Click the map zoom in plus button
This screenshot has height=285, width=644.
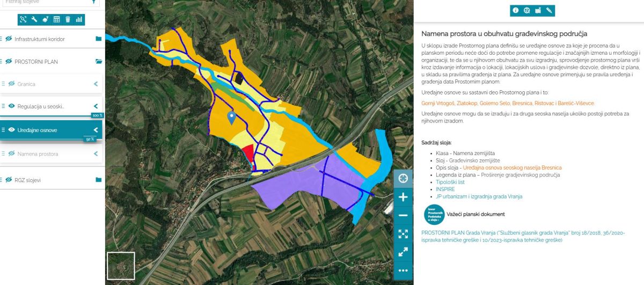(403, 197)
